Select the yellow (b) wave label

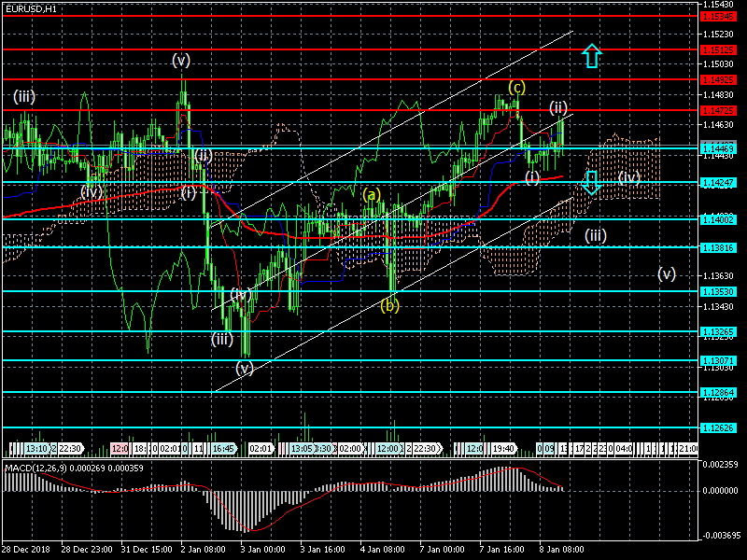click(389, 306)
